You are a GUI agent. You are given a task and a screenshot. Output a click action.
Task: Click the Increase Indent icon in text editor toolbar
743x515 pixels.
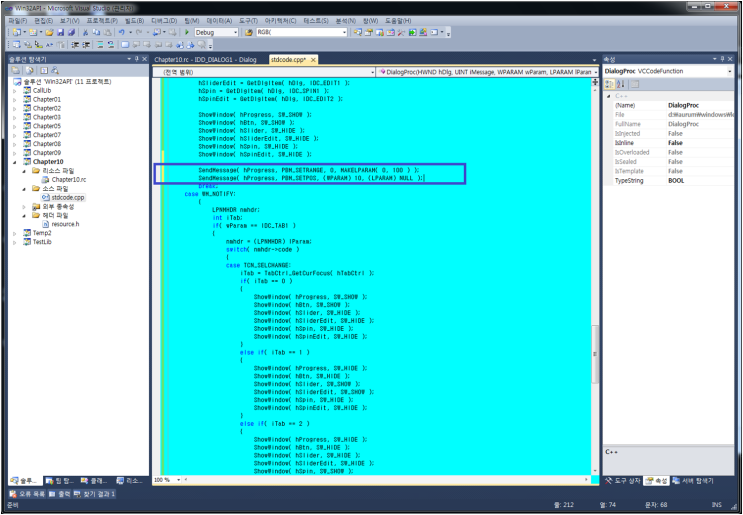click(x=86, y=45)
